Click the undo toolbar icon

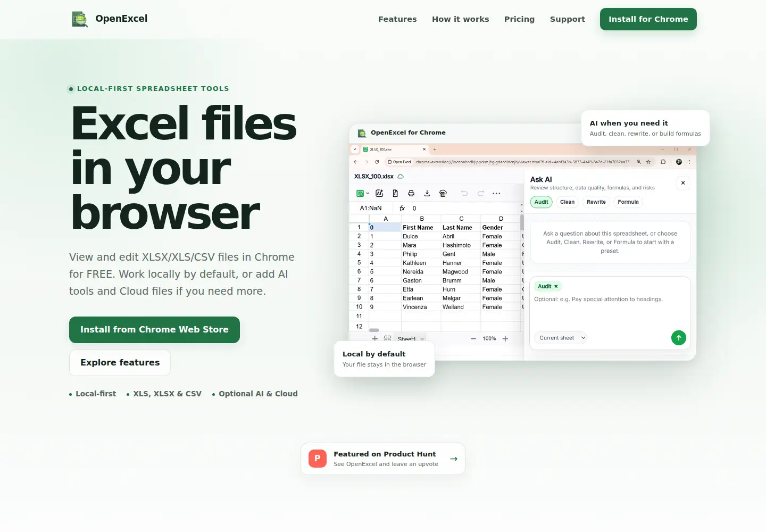pyautogui.click(x=464, y=194)
